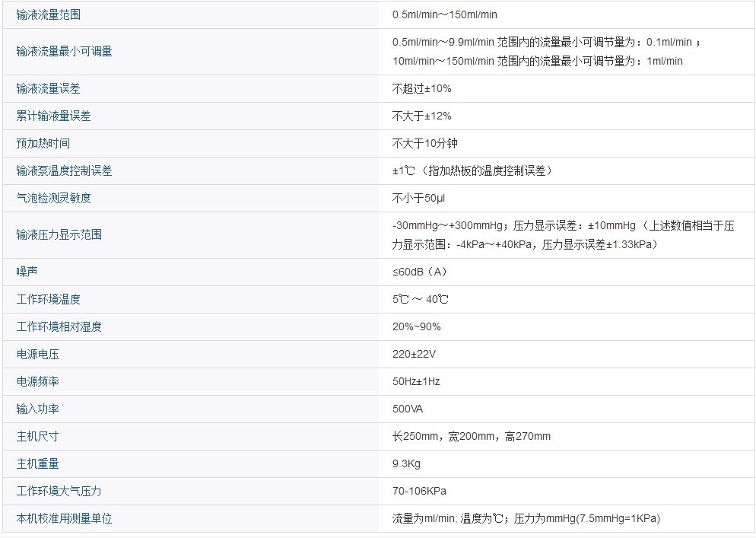Click the 输液流量范围 label cell
The width and height of the screenshot is (756, 538).
[48, 14]
